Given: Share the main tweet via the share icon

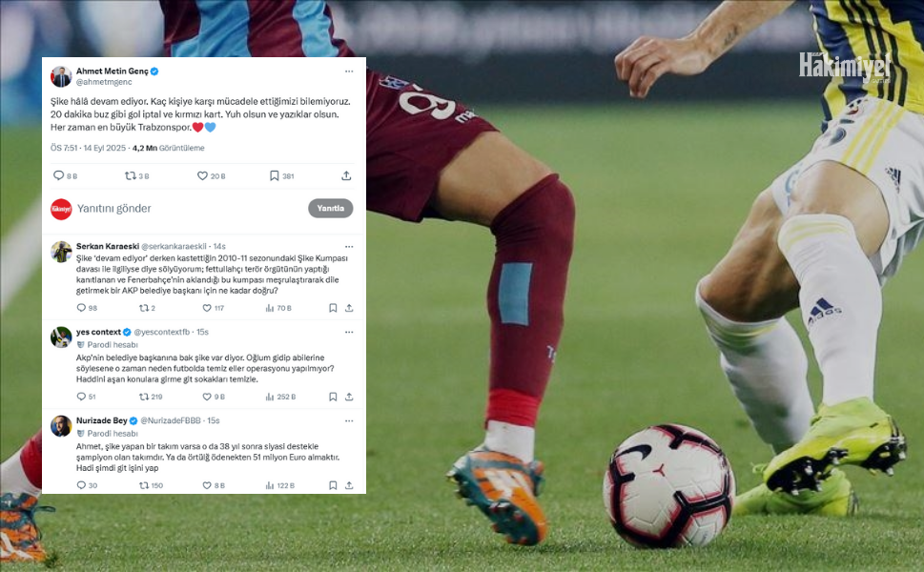Looking at the screenshot, I should pyautogui.click(x=346, y=175).
